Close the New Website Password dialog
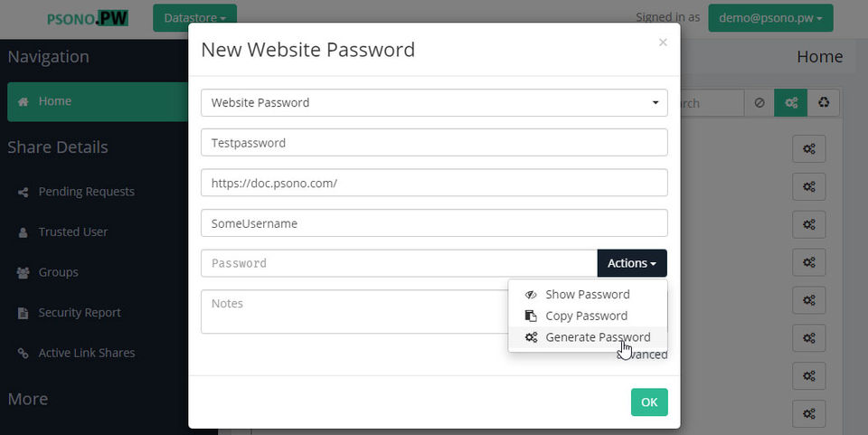Screen dimensions: 868x435 pyautogui.click(x=663, y=43)
